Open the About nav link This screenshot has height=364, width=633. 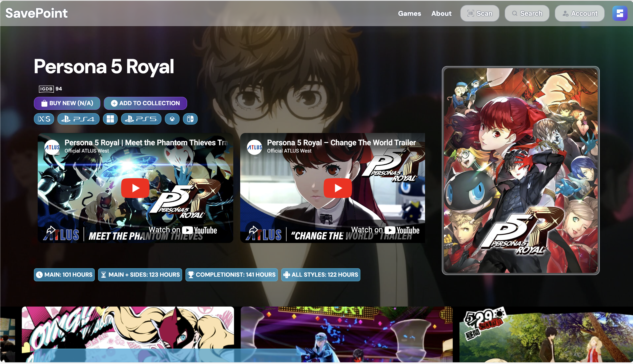(441, 13)
